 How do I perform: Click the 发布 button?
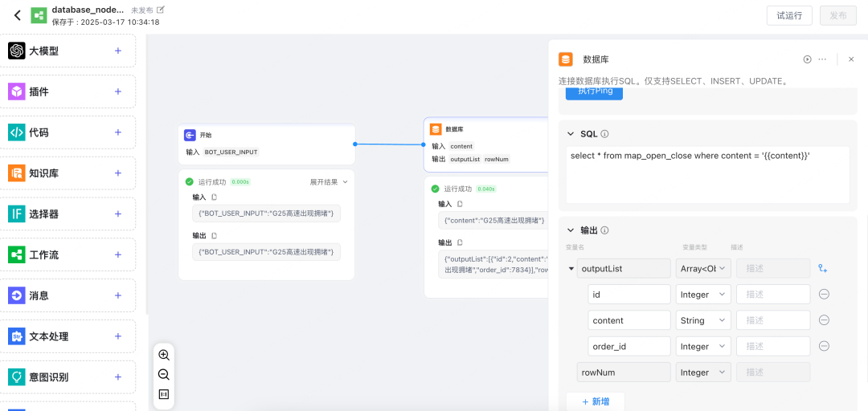(838, 15)
